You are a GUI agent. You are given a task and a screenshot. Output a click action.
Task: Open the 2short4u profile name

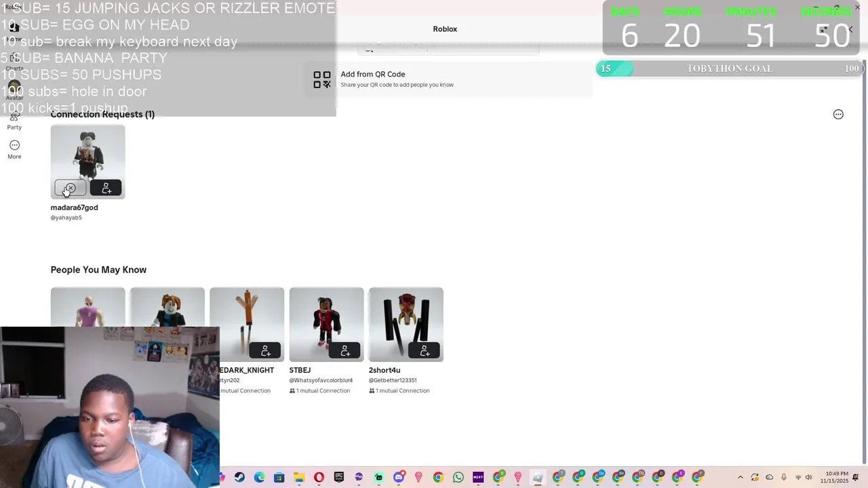pos(384,370)
